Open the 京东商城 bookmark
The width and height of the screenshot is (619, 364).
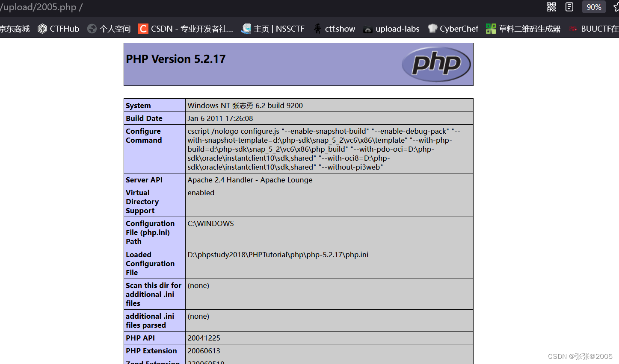[x=15, y=29]
